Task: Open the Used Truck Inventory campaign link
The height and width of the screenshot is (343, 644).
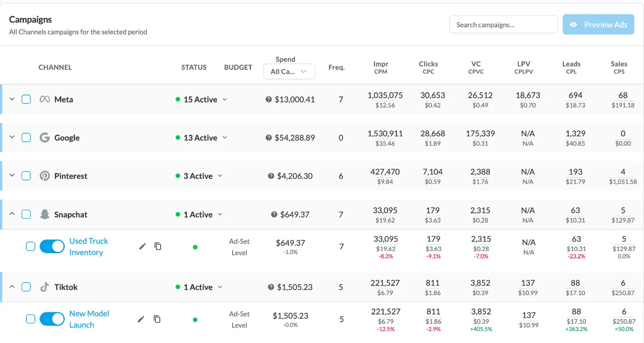Action: 88,246
